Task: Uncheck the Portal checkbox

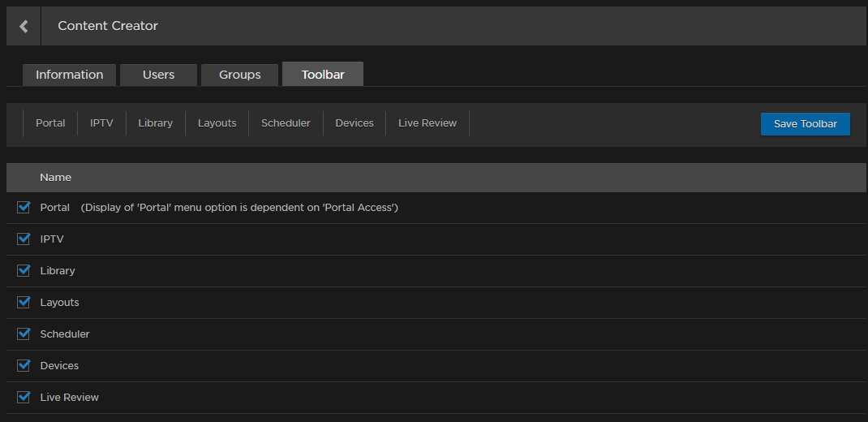Action: [x=24, y=208]
